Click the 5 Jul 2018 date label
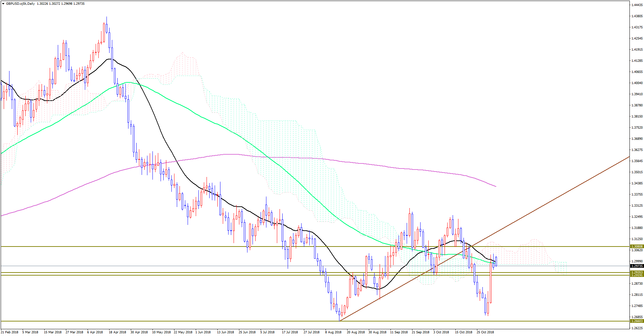 click(267, 332)
